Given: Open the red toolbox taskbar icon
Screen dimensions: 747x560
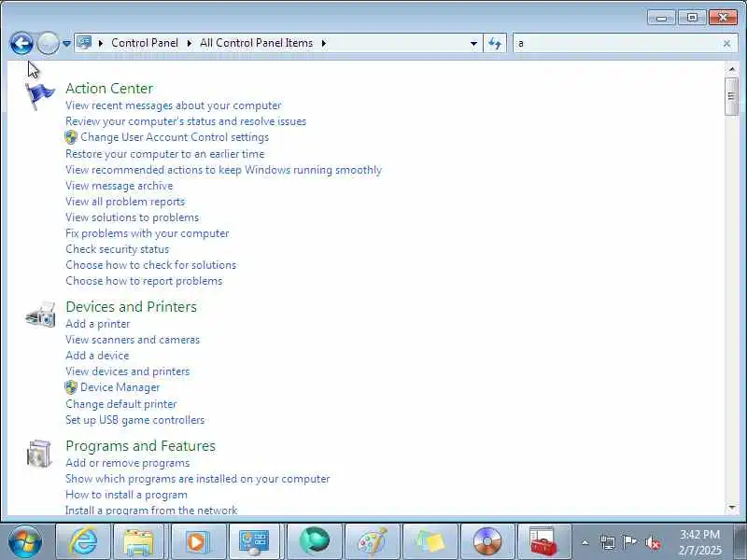Looking at the screenshot, I should click(x=544, y=541).
